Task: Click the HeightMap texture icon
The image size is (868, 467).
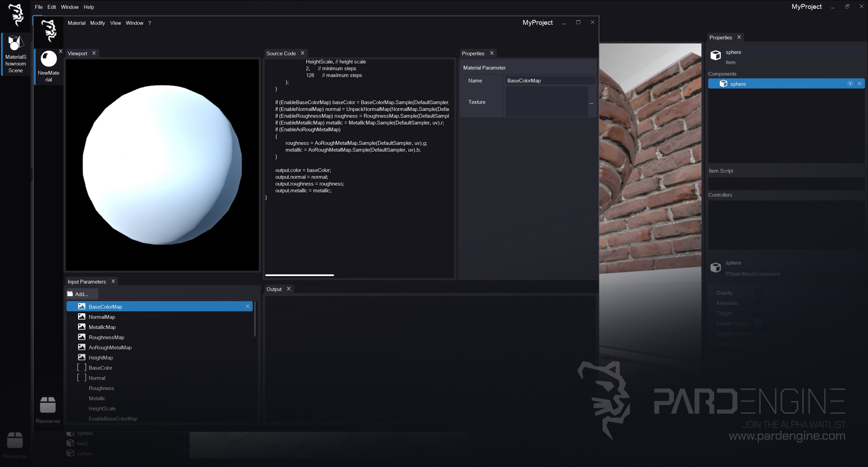Action: 82,357
